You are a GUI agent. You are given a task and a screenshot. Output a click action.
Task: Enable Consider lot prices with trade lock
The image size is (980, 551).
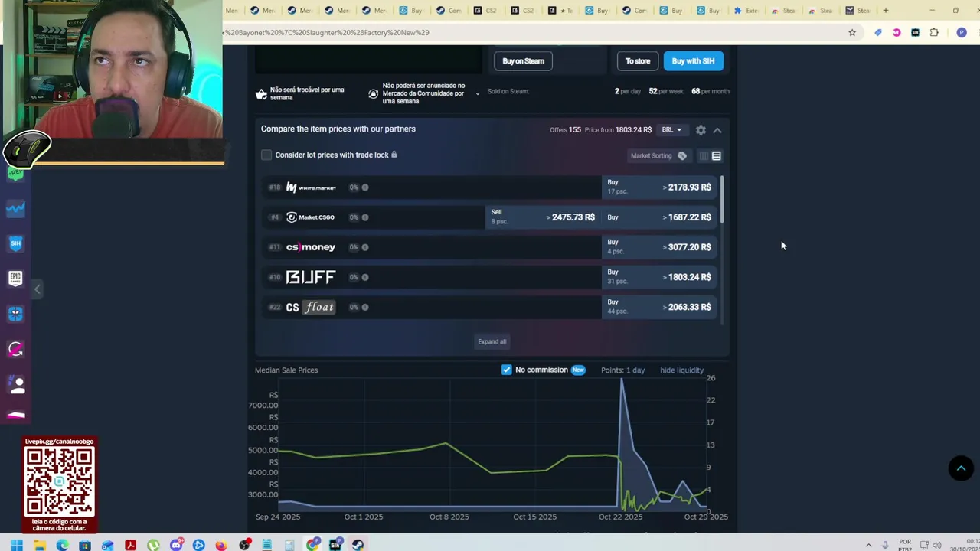pos(266,155)
